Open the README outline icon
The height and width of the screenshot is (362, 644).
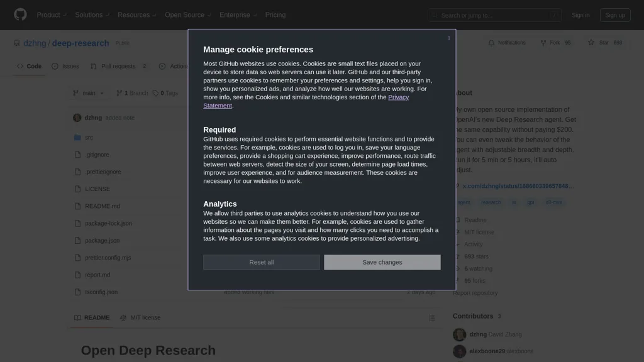[431, 318]
